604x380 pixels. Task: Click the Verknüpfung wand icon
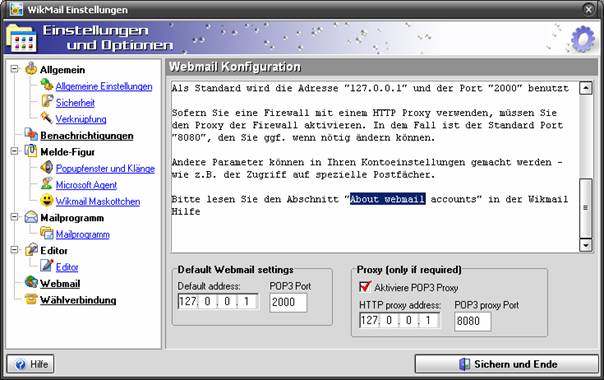[x=47, y=118]
